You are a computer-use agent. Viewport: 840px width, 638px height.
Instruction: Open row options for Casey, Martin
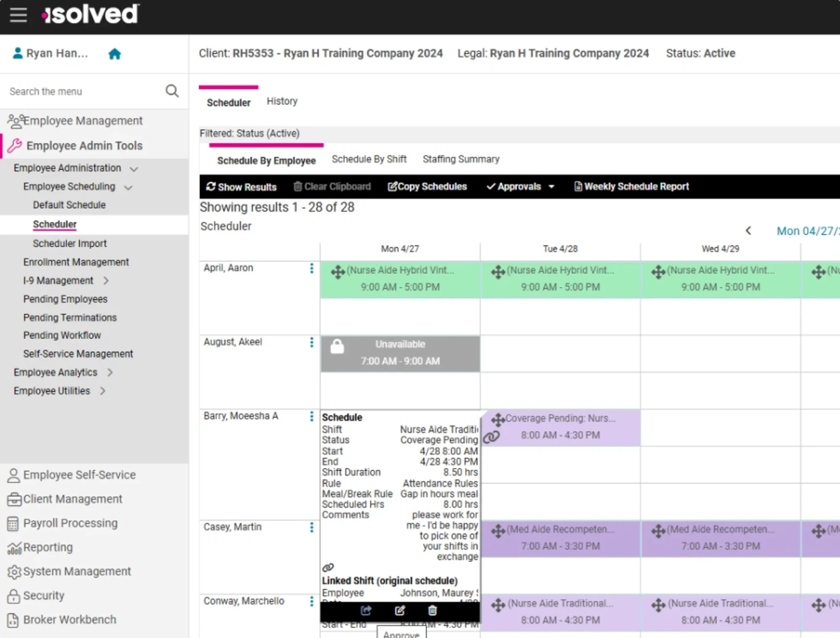[x=312, y=527]
